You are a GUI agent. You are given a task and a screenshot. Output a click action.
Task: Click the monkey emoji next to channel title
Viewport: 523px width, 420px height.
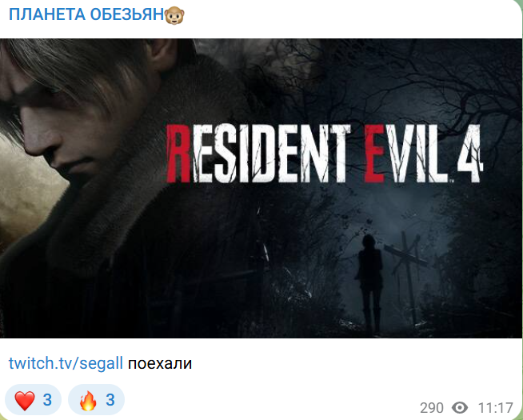pos(174,15)
